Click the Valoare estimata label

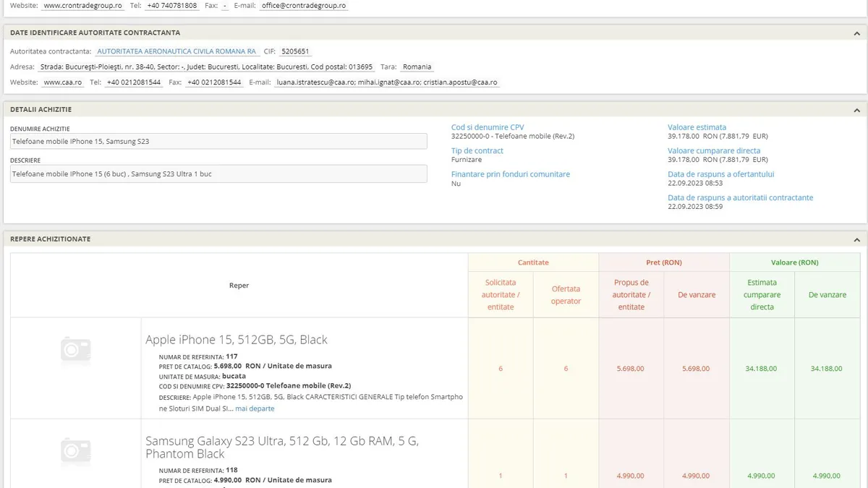tap(697, 127)
